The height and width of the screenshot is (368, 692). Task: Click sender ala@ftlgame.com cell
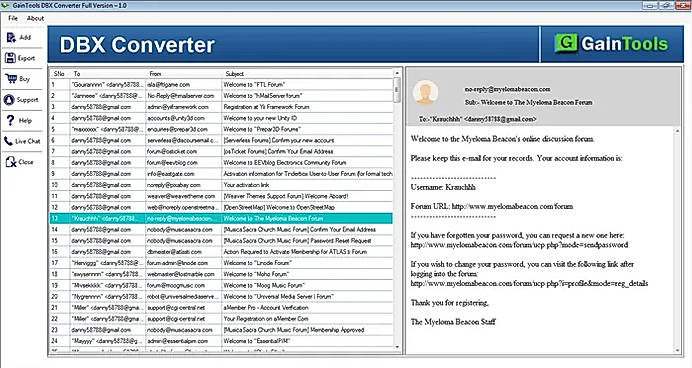click(184, 84)
